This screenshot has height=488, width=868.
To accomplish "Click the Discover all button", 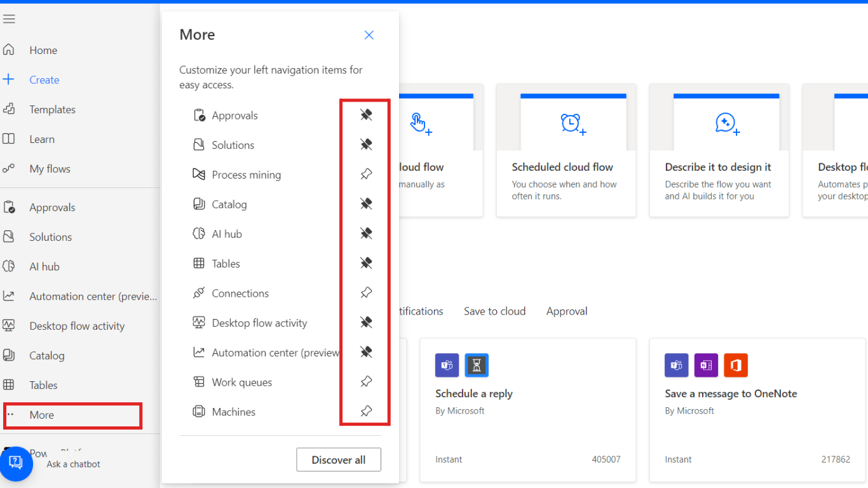I will [339, 460].
